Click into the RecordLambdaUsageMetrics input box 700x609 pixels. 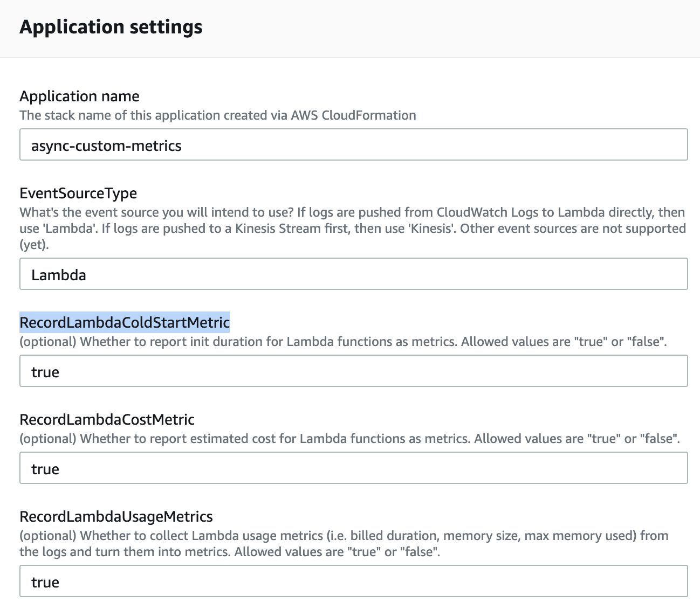353,581
